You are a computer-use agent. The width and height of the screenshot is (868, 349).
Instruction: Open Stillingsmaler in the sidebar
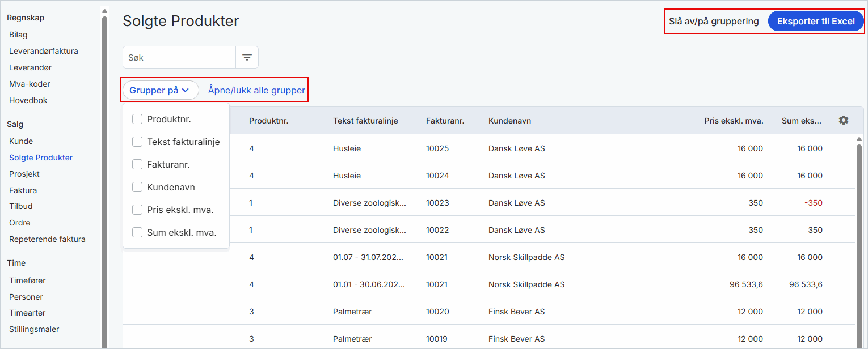pos(34,329)
